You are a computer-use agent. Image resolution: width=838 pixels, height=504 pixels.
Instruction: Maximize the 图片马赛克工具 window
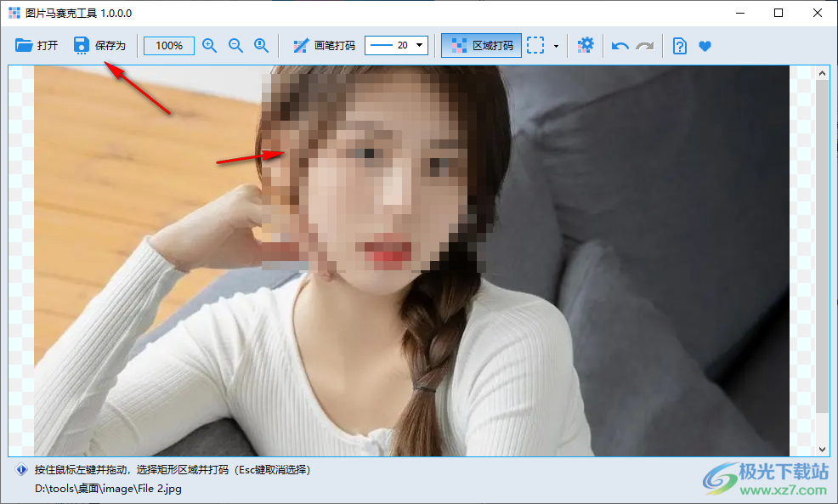pyautogui.click(x=779, y=13)
